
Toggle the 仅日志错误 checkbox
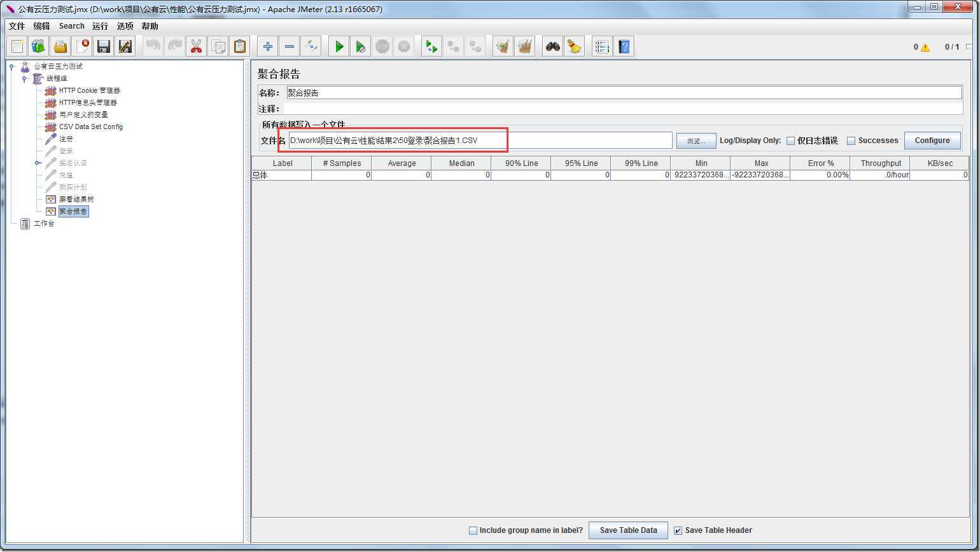click(x=790, y=141)
